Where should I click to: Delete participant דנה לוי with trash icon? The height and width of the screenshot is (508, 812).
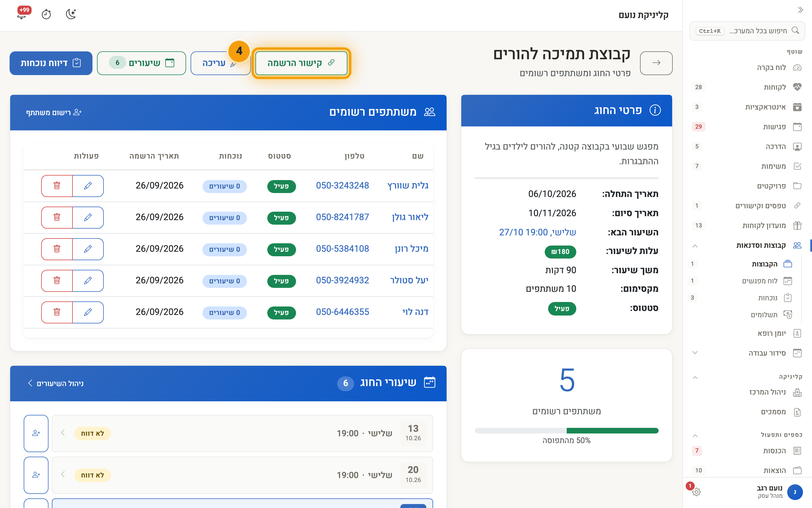point(57,312)
